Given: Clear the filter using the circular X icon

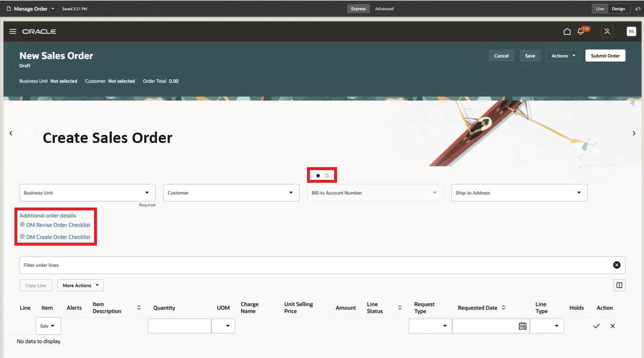Looking at the screenshot, I should point(617,265).
